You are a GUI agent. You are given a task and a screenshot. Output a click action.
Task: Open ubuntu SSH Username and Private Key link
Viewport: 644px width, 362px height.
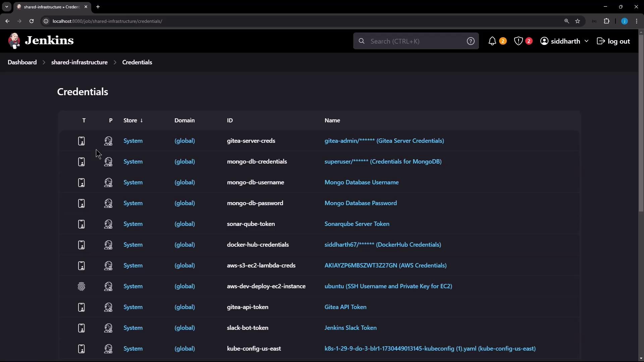388,286
